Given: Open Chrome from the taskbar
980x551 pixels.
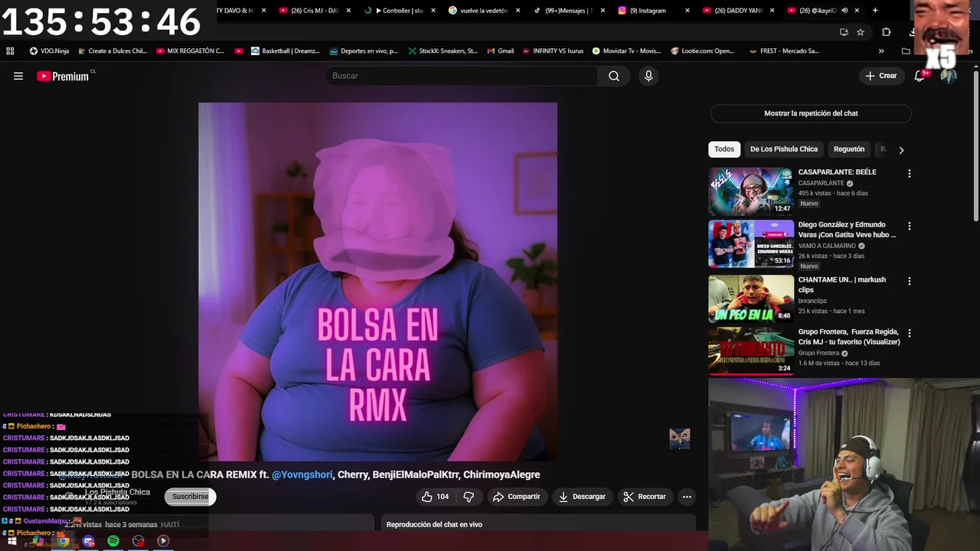Looking at the screenshot, I should (x=63, y=541).
